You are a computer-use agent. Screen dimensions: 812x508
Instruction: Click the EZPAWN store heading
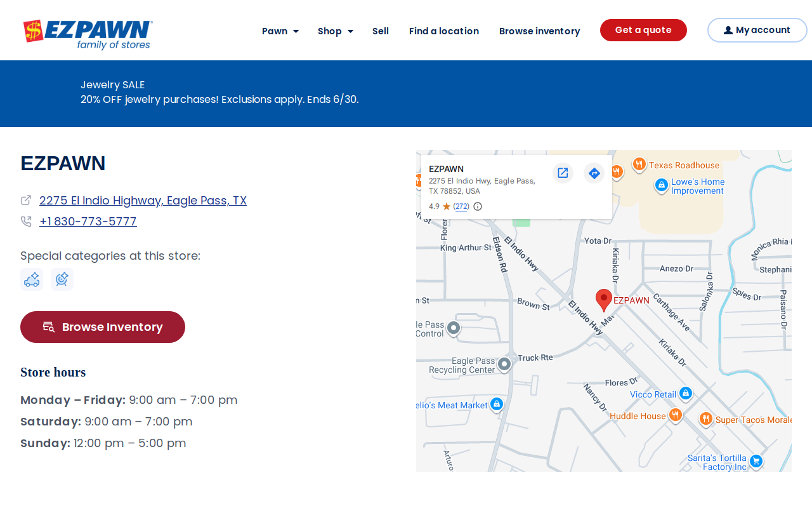(x=63, y=163)
